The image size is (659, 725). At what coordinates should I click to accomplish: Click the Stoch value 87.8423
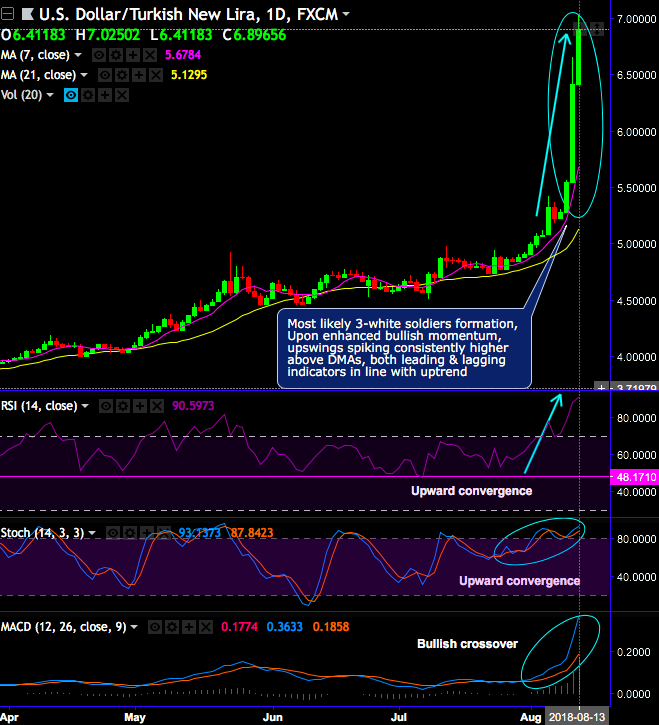pos(252,533)
